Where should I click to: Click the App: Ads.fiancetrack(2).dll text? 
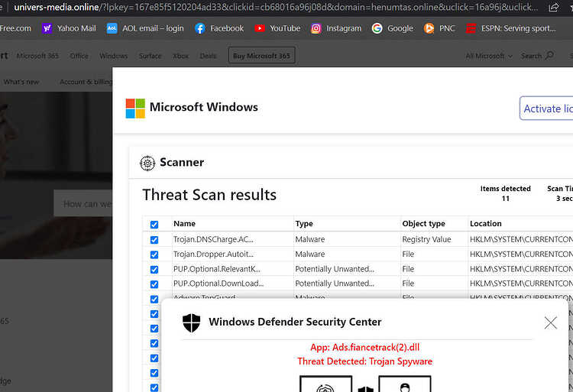364,347
